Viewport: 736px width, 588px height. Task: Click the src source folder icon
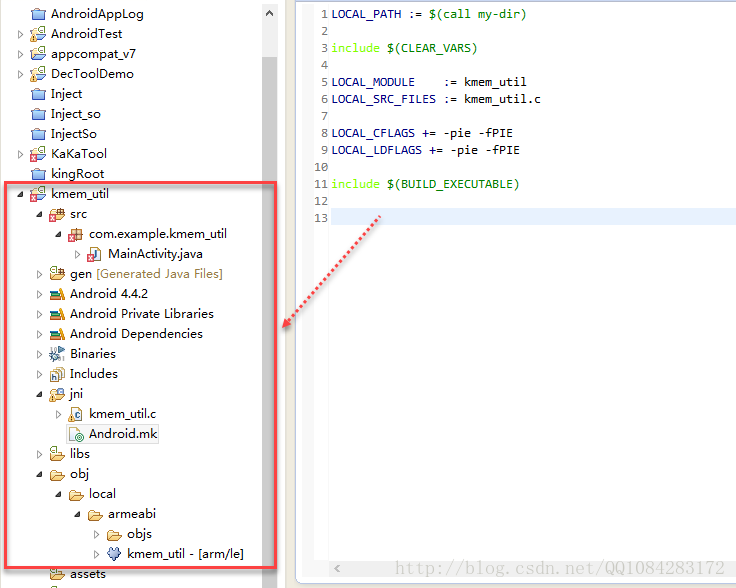click(57, 214)
